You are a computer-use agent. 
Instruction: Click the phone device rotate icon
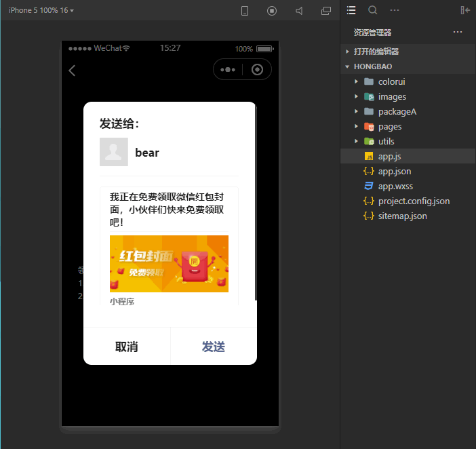tap(244, 11)
